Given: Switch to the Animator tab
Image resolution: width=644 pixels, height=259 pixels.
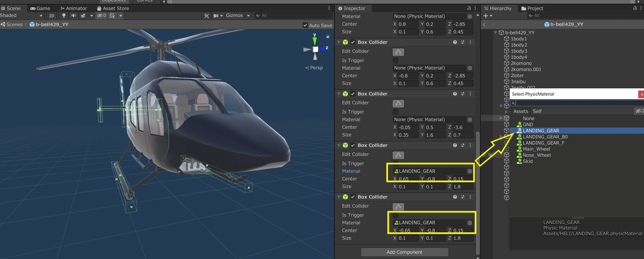Looking at the screenshot, I should click(74, 9).
